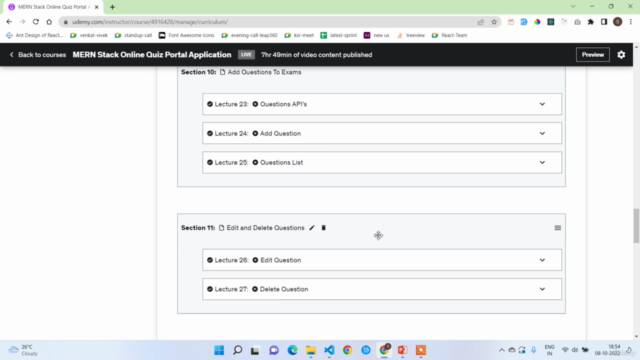Open standup-call bookmark
This screenshot has height=360, width=640.
coord(133,36)
